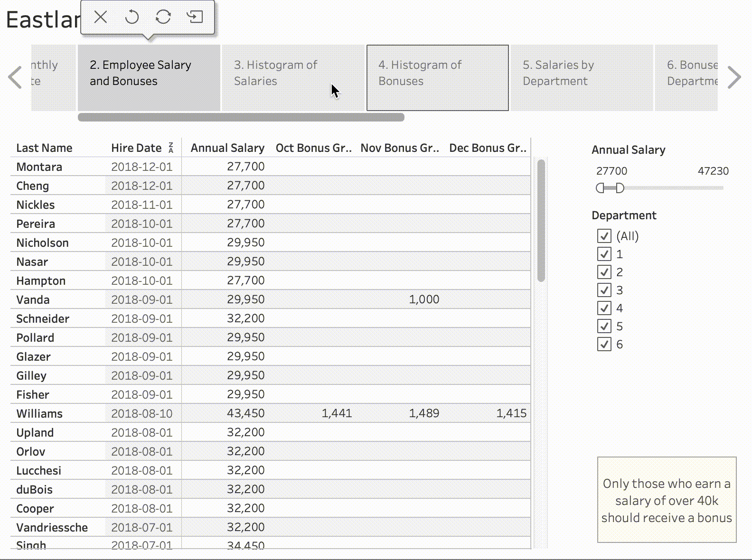Click Williams' Oct bonus value 1,441
Screen dimensions: 752x560
(x=337, y=413)
